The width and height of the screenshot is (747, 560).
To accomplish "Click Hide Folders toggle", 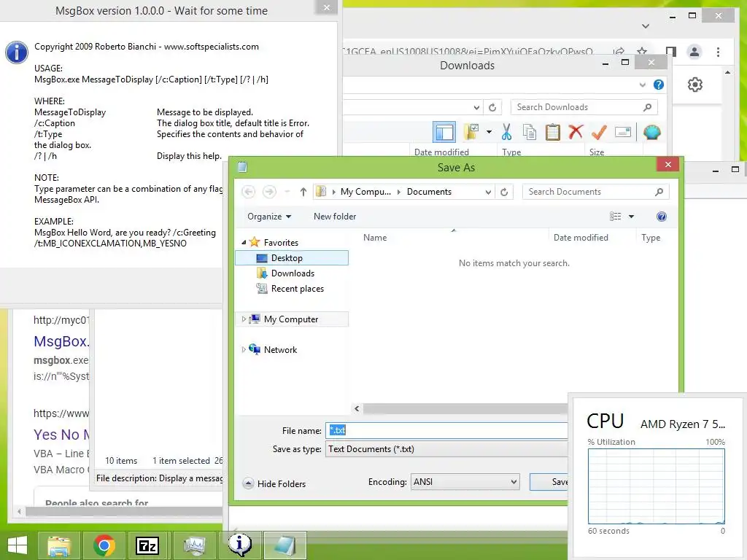I will pyautogui.click(x=274, y=484).
